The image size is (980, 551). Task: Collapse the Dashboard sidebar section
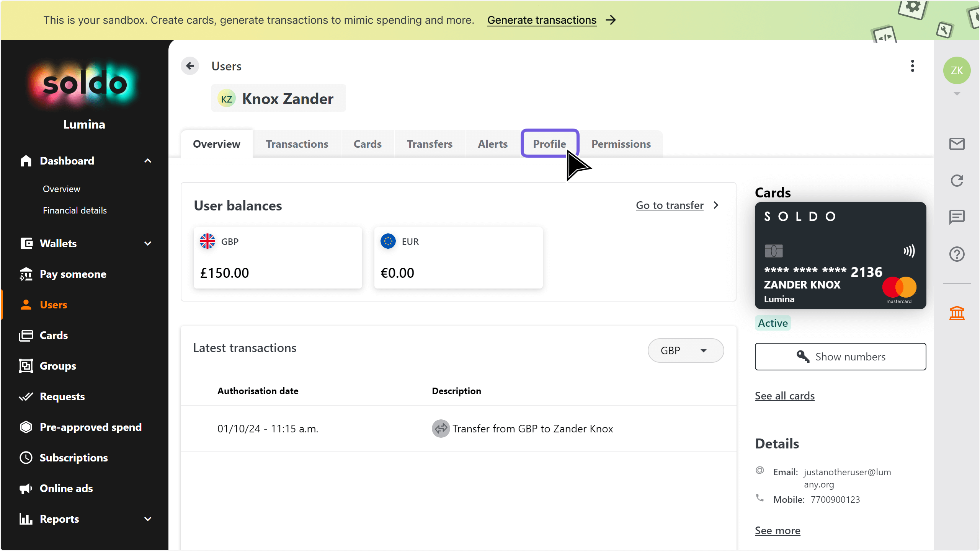[148, 161]
